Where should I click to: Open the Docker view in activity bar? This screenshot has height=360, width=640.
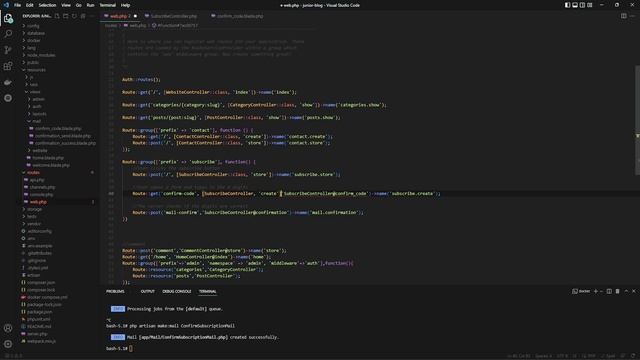(8, 82)
